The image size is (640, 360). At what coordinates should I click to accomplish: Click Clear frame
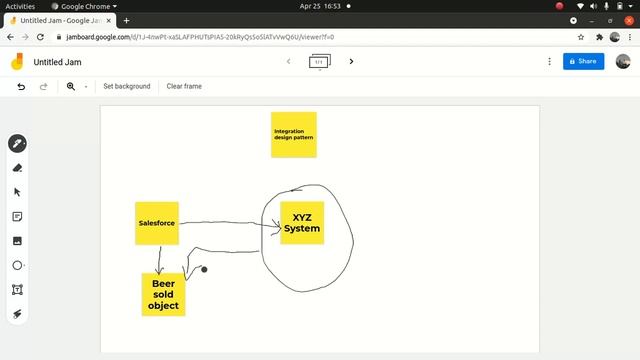click(184, 86)
